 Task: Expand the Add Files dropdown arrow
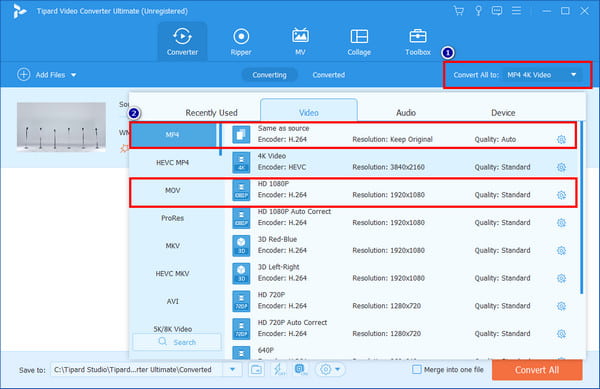[73, 75]
